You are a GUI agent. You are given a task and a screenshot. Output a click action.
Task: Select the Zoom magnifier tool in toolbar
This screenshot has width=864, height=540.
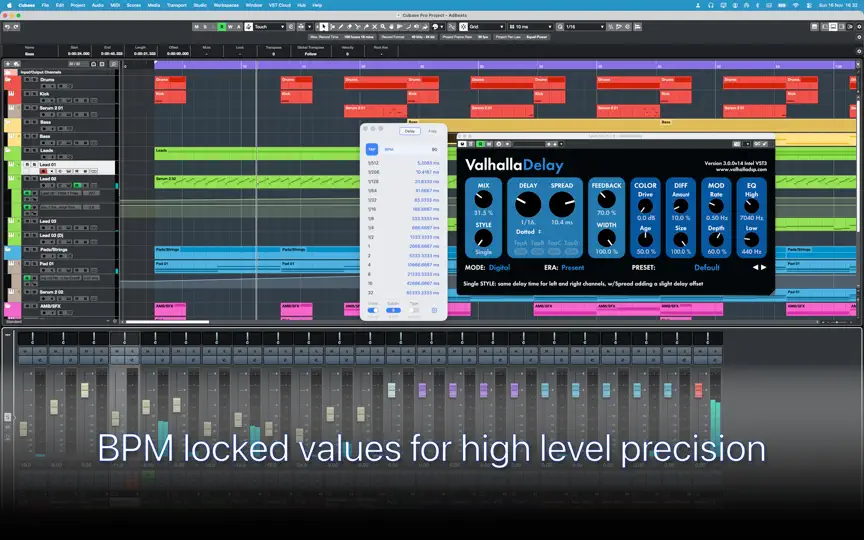point(383,26)
